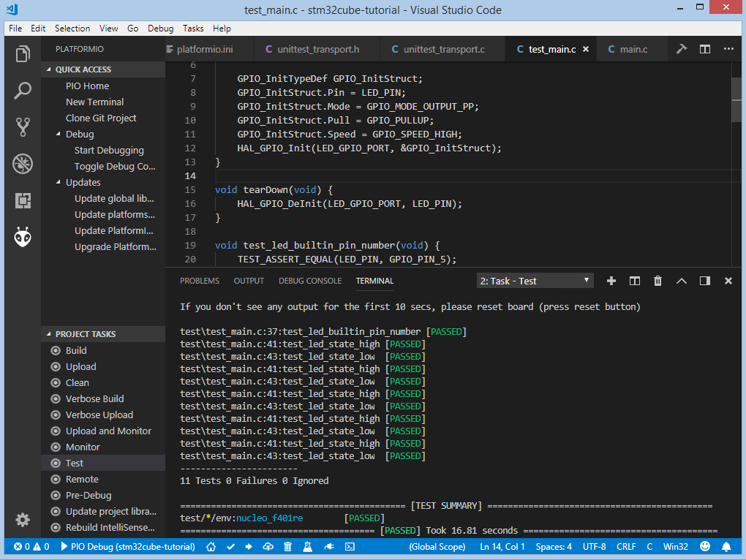Select the PlatformIO alien icon in sidebar
The height and width of the screenshot is (560, 746).
tap(22, 236)
